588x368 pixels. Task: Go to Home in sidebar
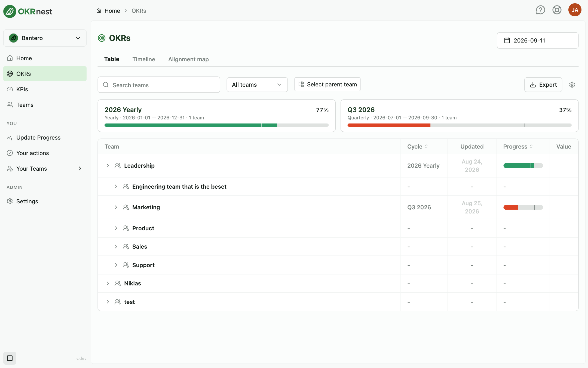(x=45, y=58)
